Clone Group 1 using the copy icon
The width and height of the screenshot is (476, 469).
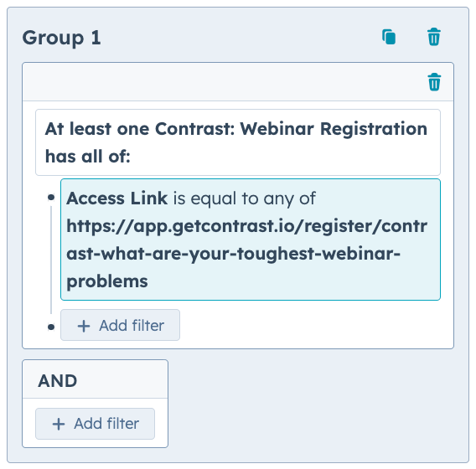[x=389, y=37]
